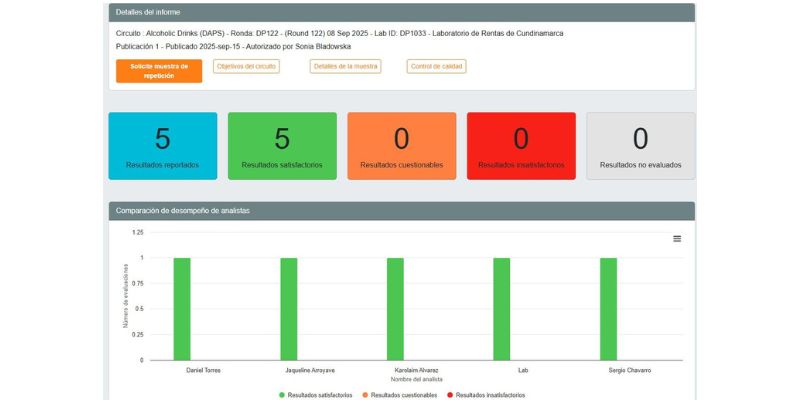Viewport: 800px width, 400px height.
Task: Select the gray 'Resultados no evaluados' card
Action: tap(640, 146)
